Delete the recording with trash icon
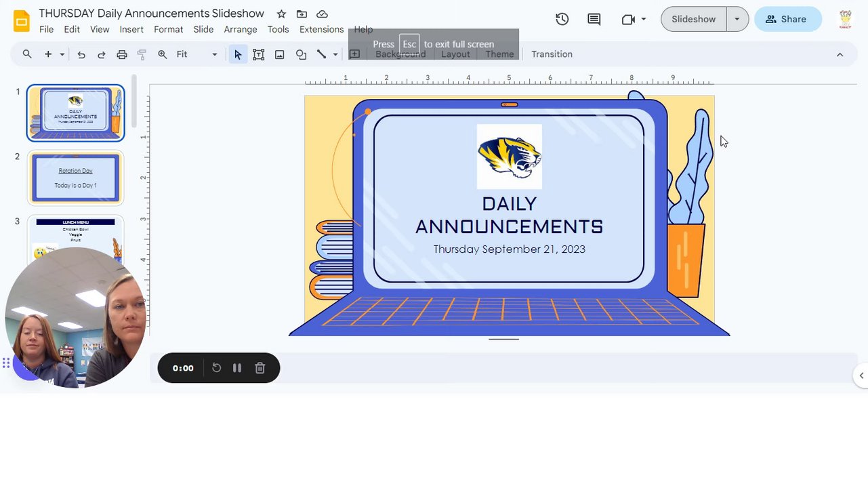Image resolution: width=868 pixels, height=488 pixels. pos(260,368)
